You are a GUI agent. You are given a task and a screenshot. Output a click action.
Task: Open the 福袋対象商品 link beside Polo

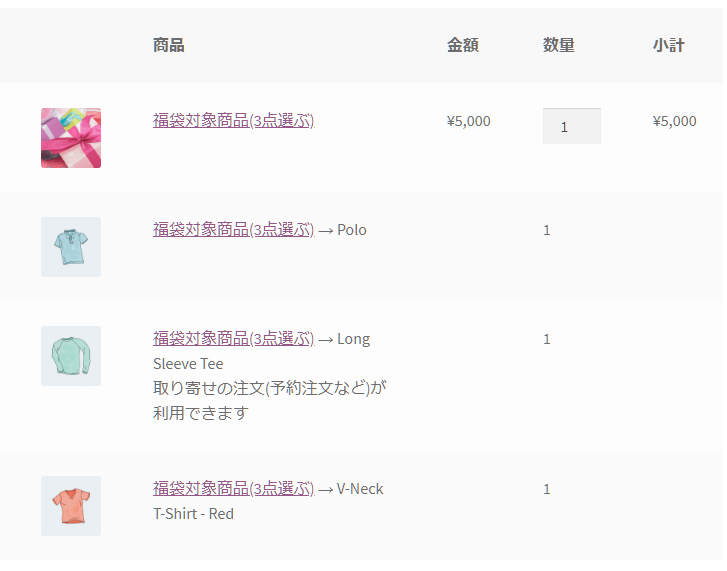click(x=234, y=229)
